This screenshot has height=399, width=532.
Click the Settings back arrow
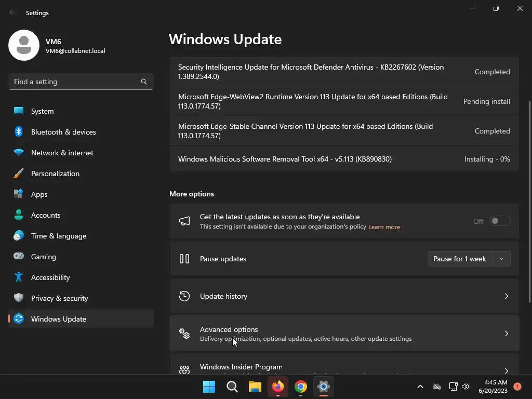click(12, 12)
